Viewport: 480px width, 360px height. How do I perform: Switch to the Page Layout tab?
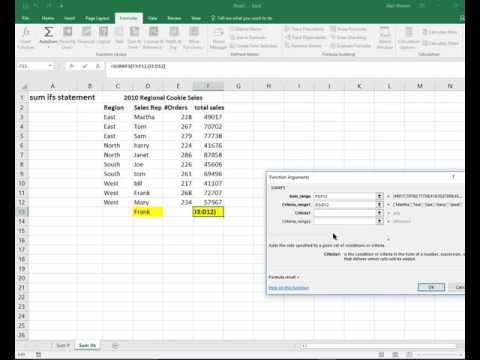97,18
